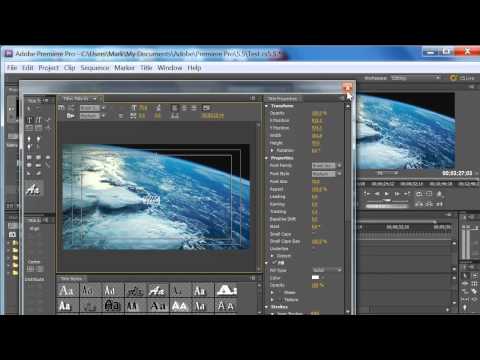
Task: Click the X Position value
Action: [x=317, y=120]
